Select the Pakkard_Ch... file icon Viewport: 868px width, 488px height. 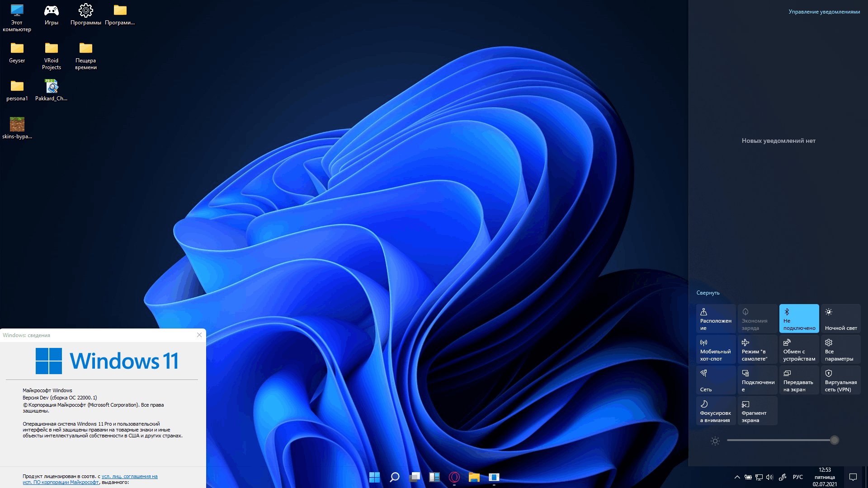[x=52, y=90]
